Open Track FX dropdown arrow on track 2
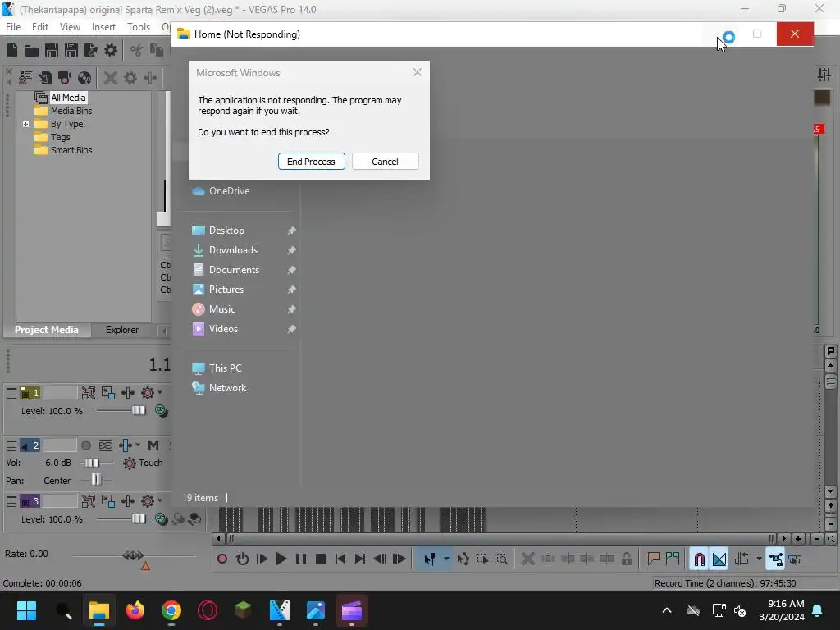This screenshot has height=630, width=840. point(138,445)
